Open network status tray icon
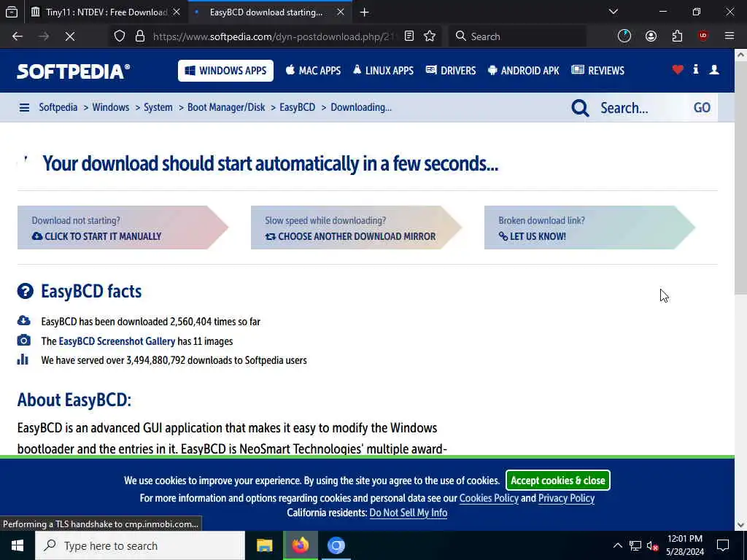Viewport: 747px width, 560px height. (x=635, y=545)
